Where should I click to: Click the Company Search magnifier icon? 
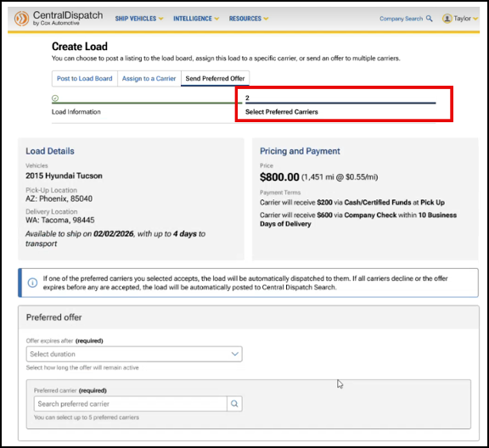pos(429,19)
